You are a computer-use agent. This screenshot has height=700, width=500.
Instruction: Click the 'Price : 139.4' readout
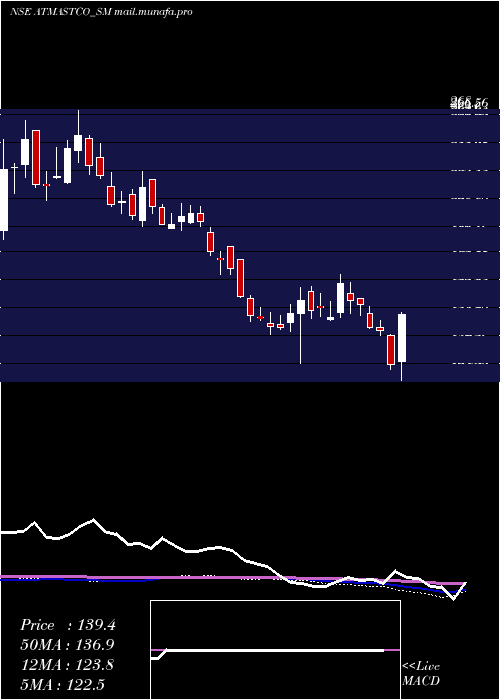68,625
